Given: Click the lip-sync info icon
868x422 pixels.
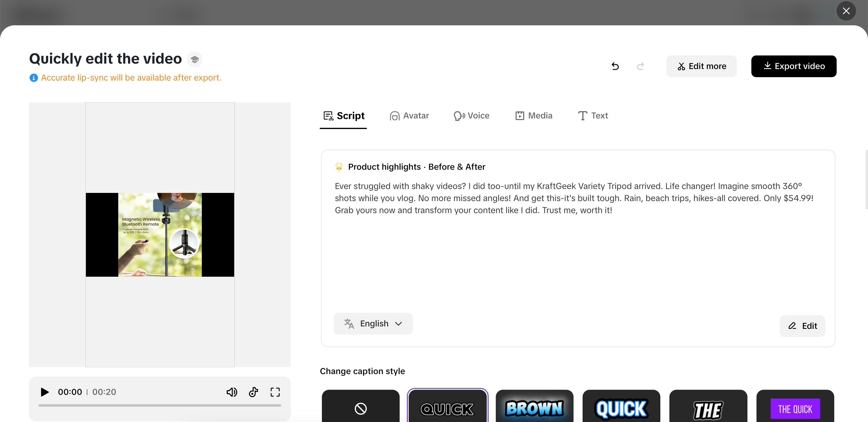Looking at the screenshot, I should 33,77.
